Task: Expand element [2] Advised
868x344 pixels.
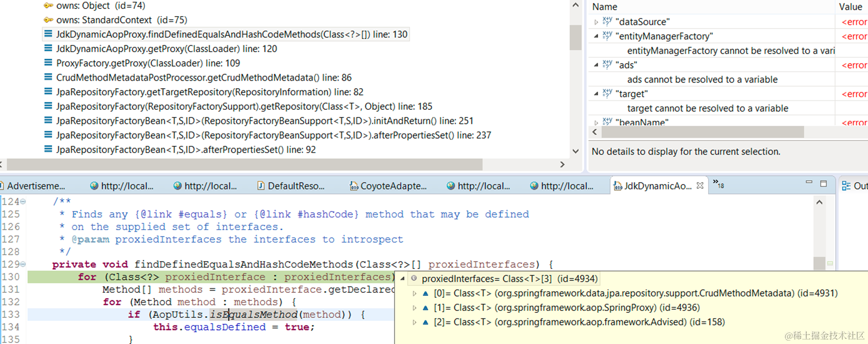Action: click(414, 322)
